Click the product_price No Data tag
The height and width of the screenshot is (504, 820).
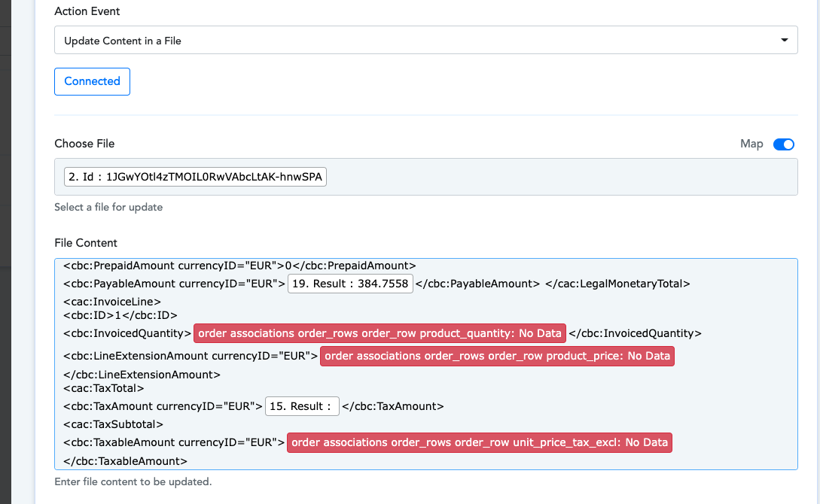click(x=497, y=357)
